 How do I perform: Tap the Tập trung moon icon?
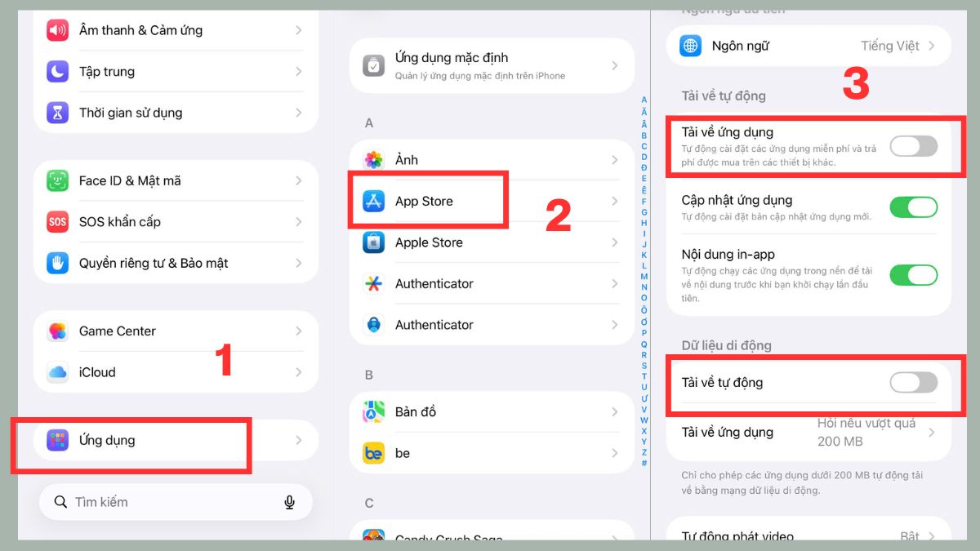(57, 71)
